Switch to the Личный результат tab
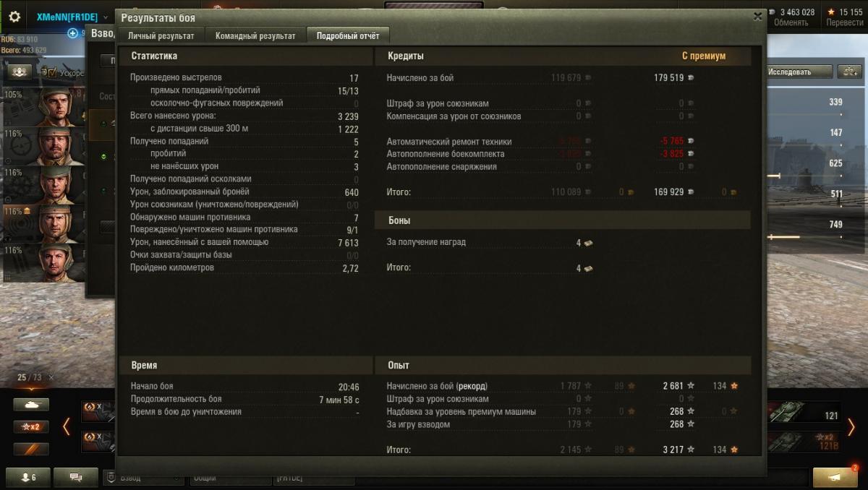Screen dimensions: 868x490 click(161, 36)
